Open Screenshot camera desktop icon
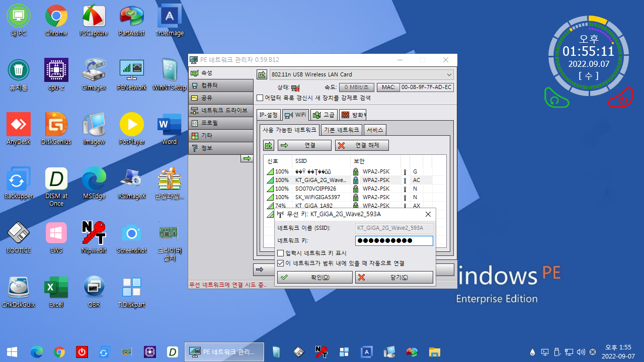 132,238
